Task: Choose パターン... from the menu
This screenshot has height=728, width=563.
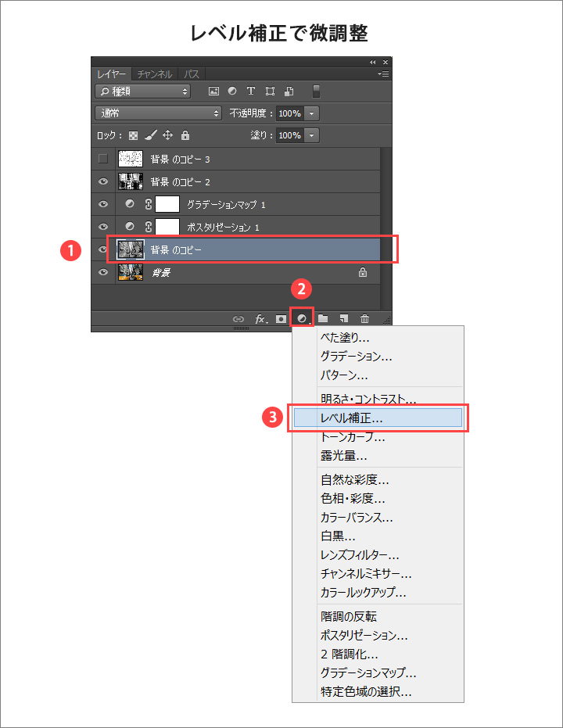Action: pos(378,375)
